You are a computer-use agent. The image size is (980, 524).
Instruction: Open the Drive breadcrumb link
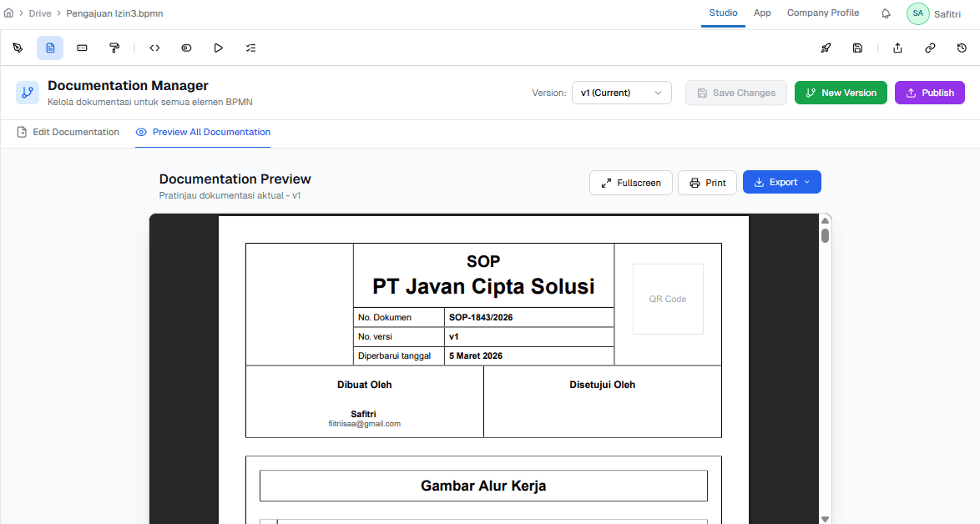39,13
